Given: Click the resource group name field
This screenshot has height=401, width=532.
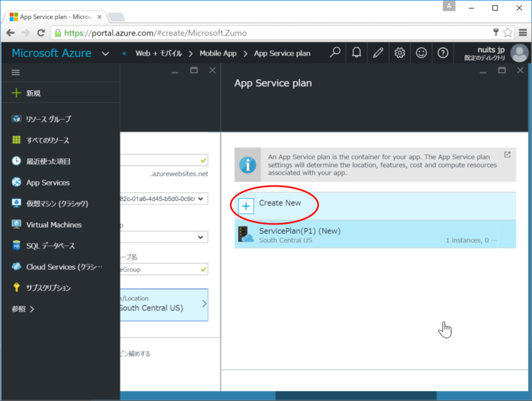Looking at the screenshot, I should click(164, 269).
